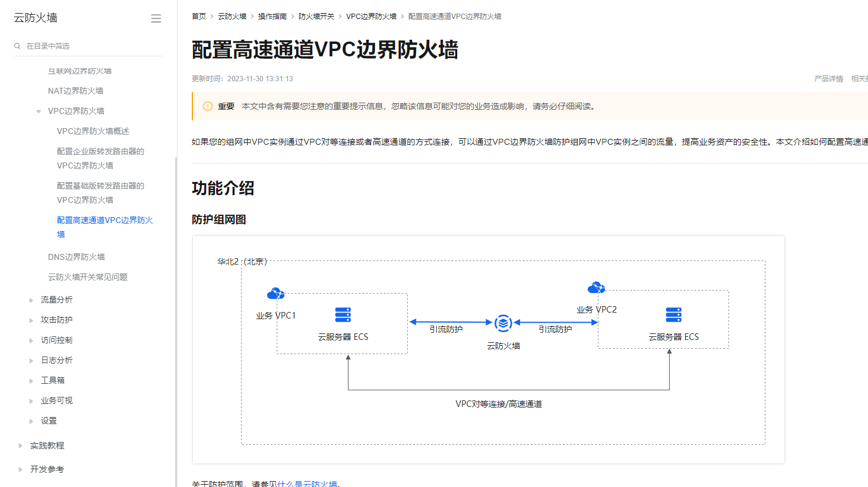
Task: Click 日志分析 label in sidebar
Action: [x=56, y=360]
